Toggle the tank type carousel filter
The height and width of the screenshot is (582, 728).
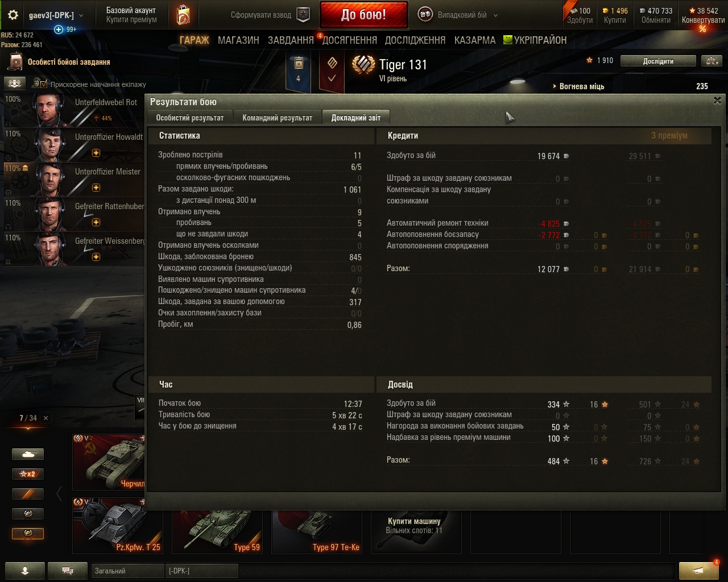click(28, 454)
